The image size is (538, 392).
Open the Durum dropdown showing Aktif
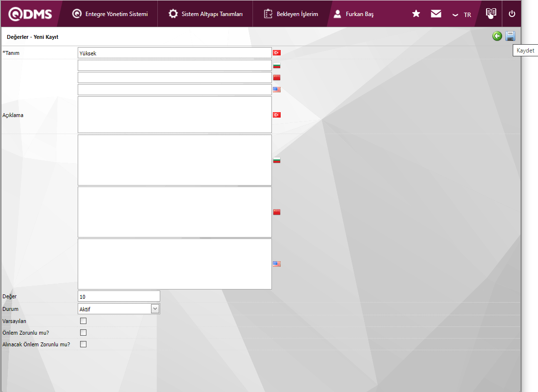coord(118,308)
